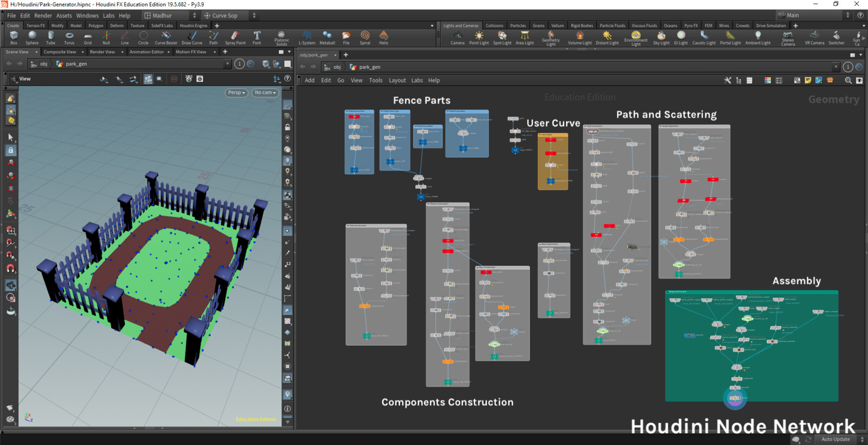This screenshot has width=868, height=445.
Task: Toggle the tree view button in network toolbar
Action: [x=738, y=80]
